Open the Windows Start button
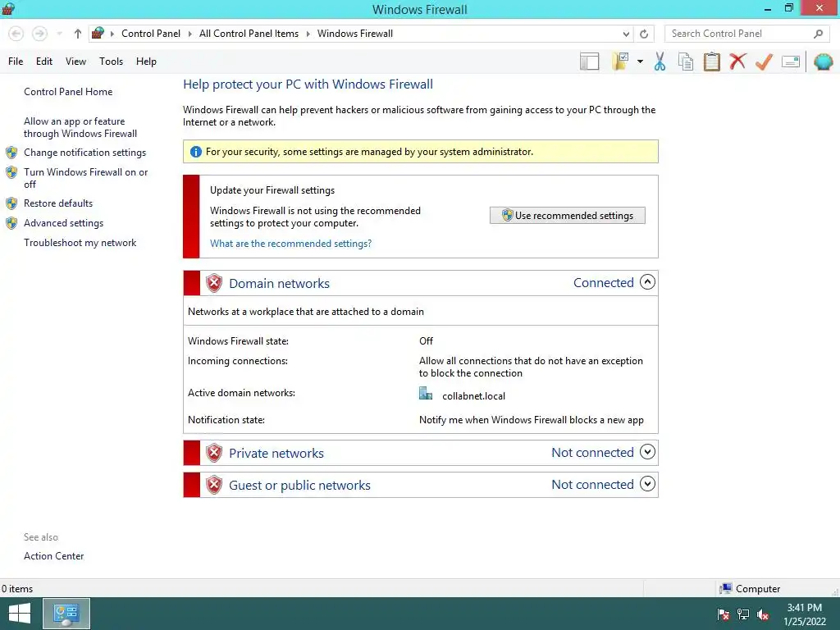Viewport: 840px width, 630px height. (20, 614)
